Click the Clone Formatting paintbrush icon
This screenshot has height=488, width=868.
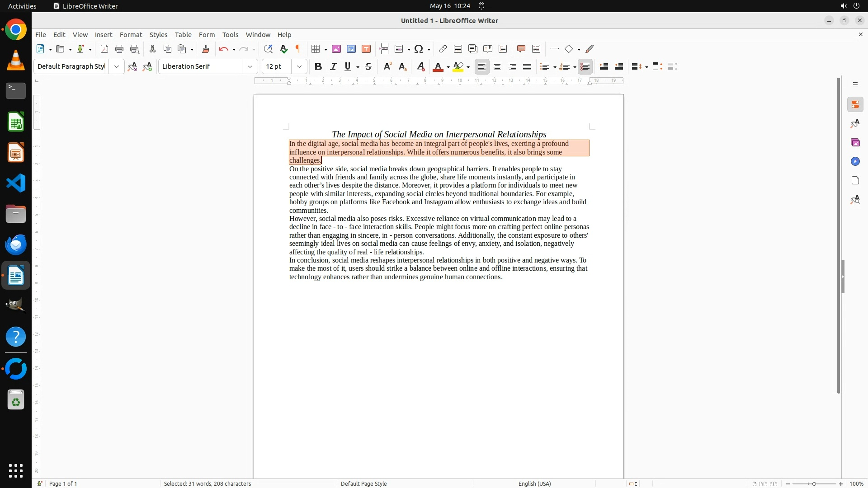pyautogui.click(x=206, y=49)
